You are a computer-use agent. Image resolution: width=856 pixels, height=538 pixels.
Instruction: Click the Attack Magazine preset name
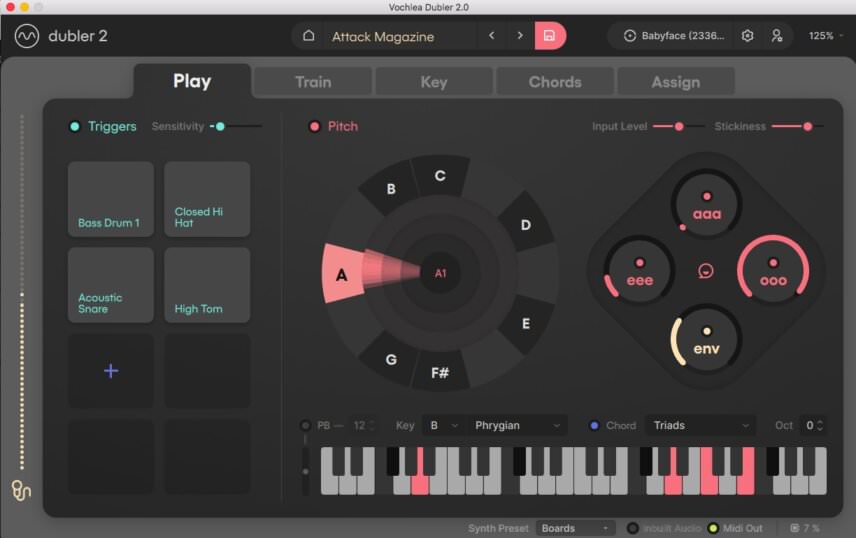[x=383, y=37]
